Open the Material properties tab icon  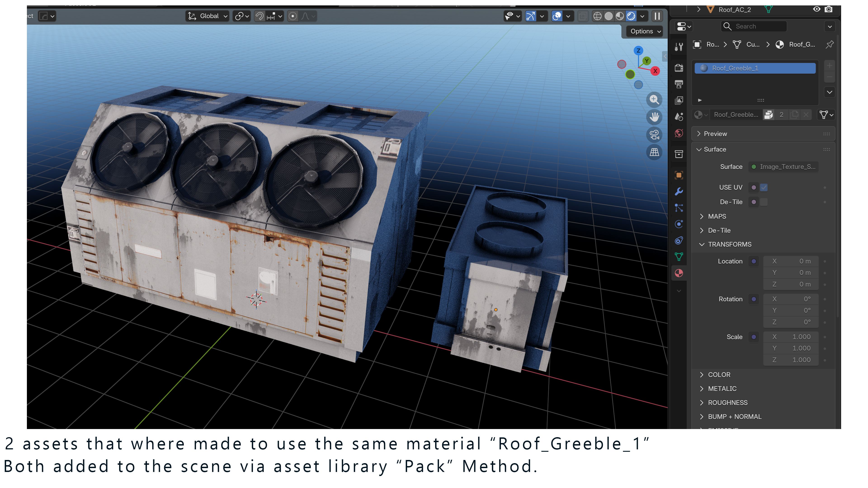tap(679, 273)
